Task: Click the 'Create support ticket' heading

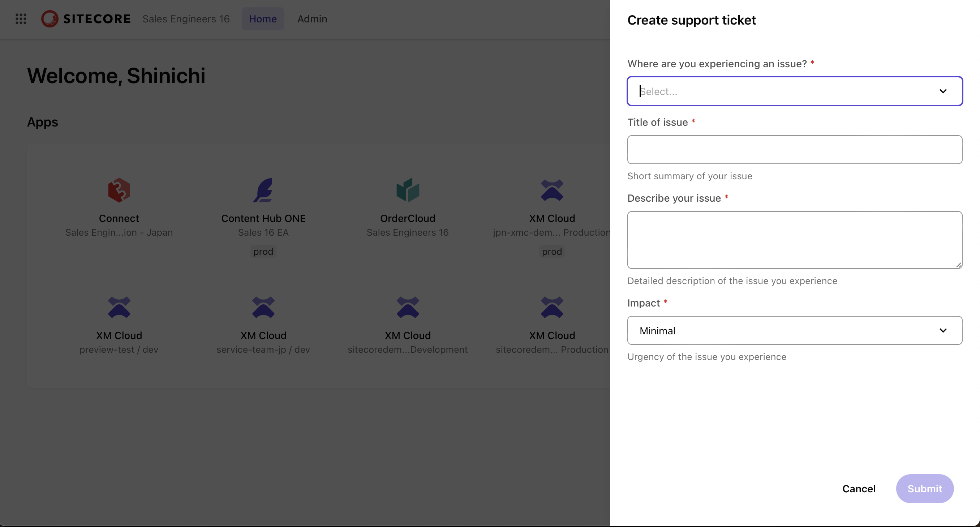Action: [x=691, y=20]
